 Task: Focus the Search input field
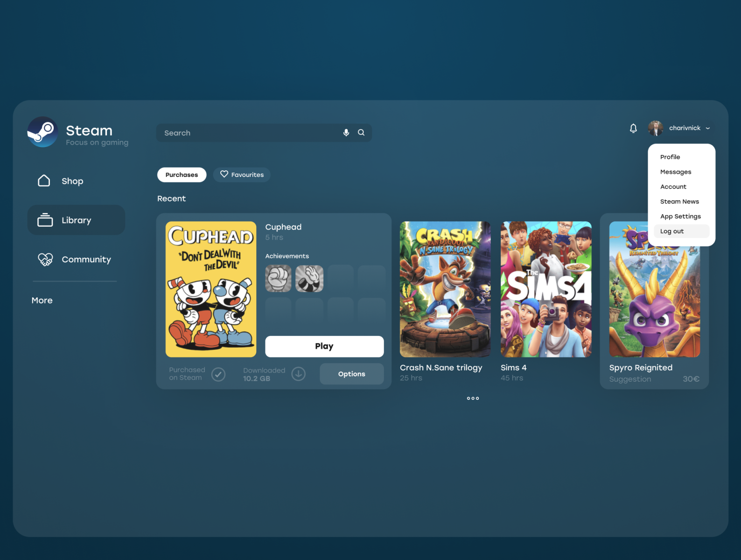pyautogui.click(x=264, y=133)
